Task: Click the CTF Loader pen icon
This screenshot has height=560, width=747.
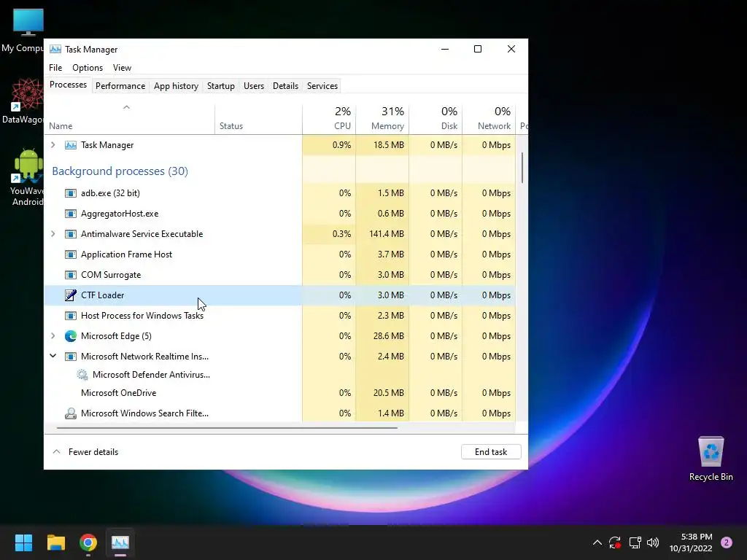Action: (71, 295)
